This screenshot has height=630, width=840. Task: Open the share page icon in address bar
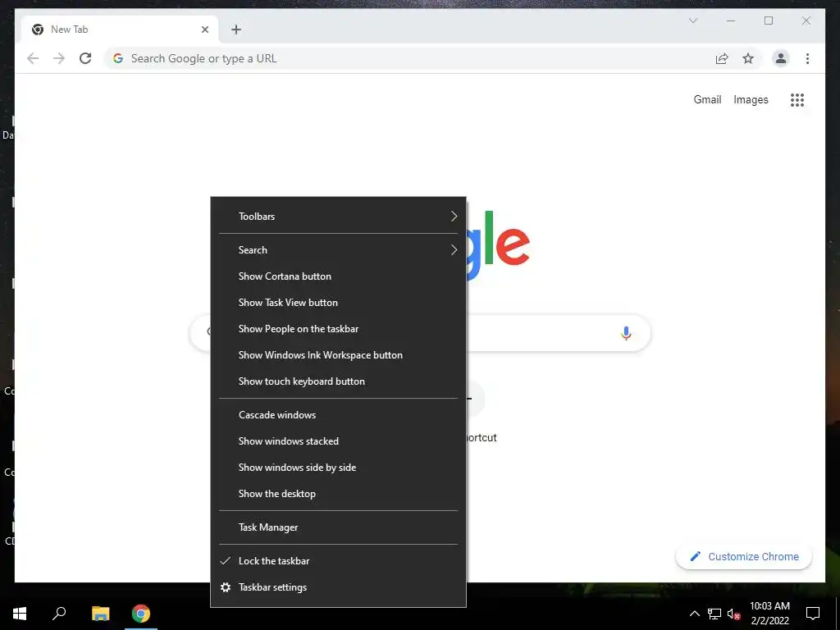coord(722,58)
